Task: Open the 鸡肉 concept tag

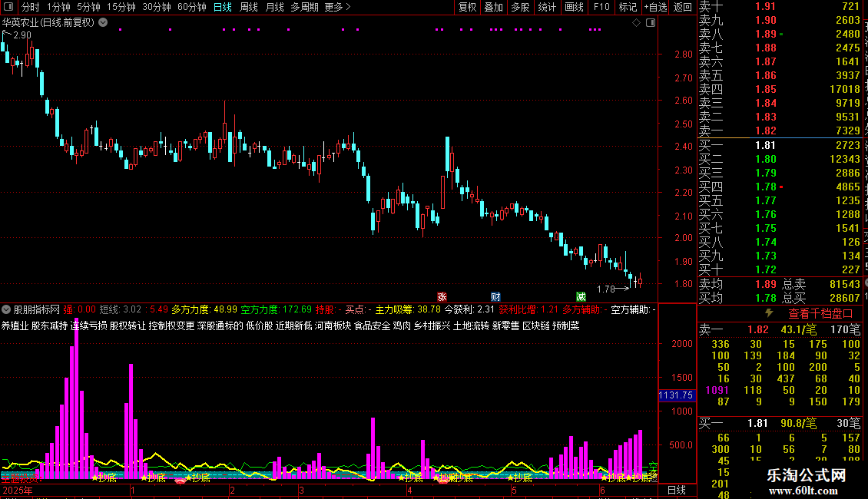Action: click(x=402, y=326)
